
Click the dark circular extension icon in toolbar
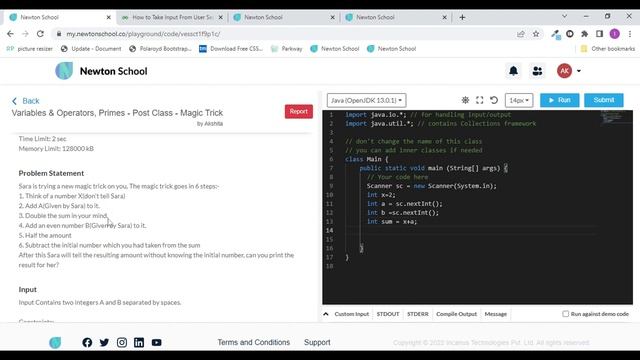[x=570, y=34]
